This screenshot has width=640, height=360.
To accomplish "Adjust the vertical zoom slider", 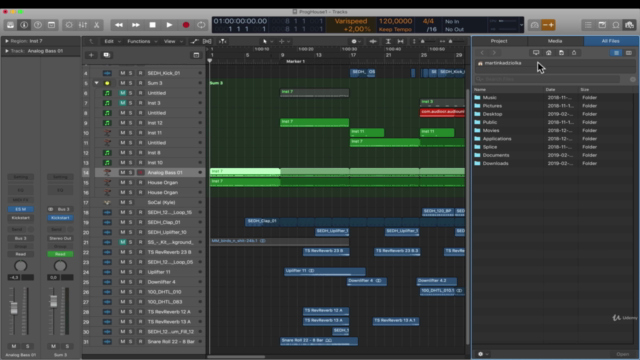I will (422, 41).
